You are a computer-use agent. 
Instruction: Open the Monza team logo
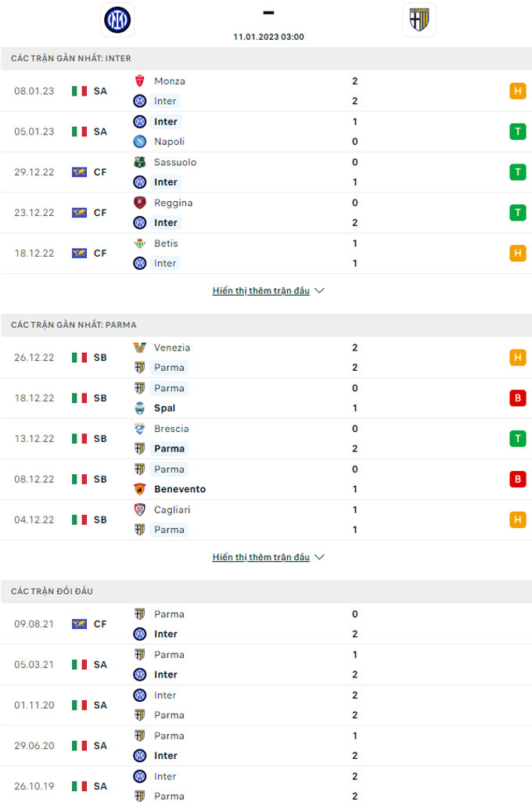pos(139,81)
